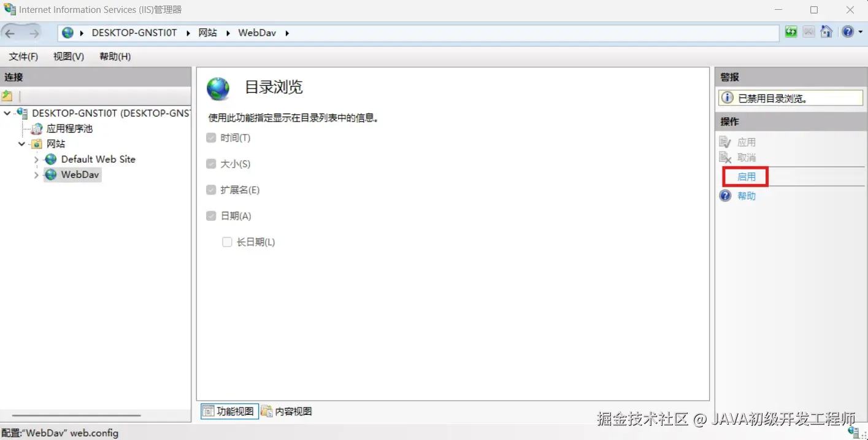
Task: Click the 取消 action link
Action: point(747,157)
